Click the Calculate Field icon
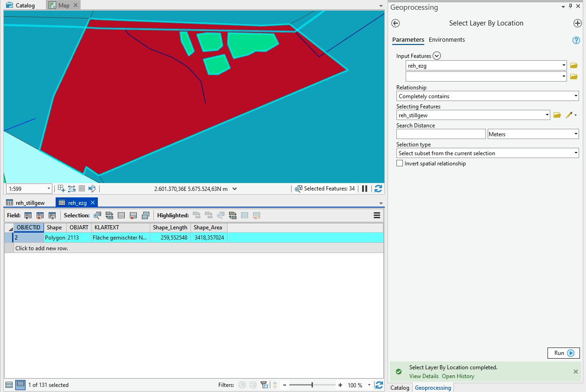 52,215
